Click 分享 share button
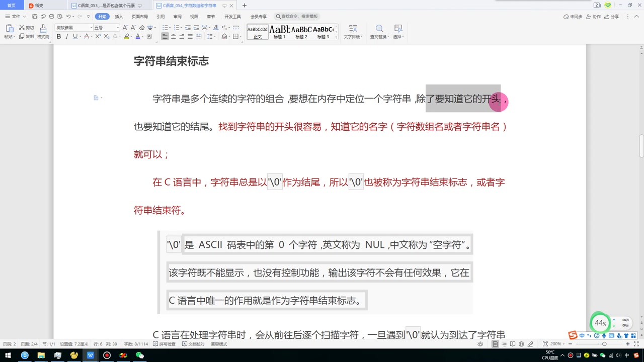This screenshot has width=644, height=362. tap(612, 17)
